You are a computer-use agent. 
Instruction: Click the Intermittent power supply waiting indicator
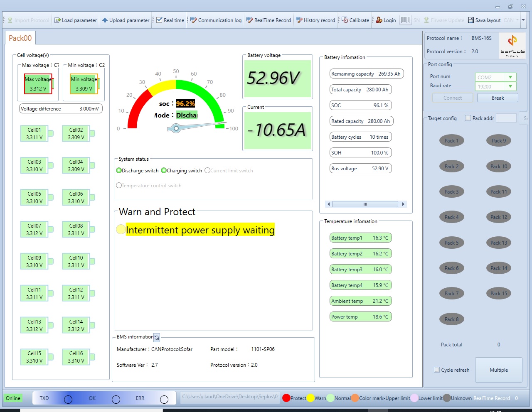(x=121, y=229)
